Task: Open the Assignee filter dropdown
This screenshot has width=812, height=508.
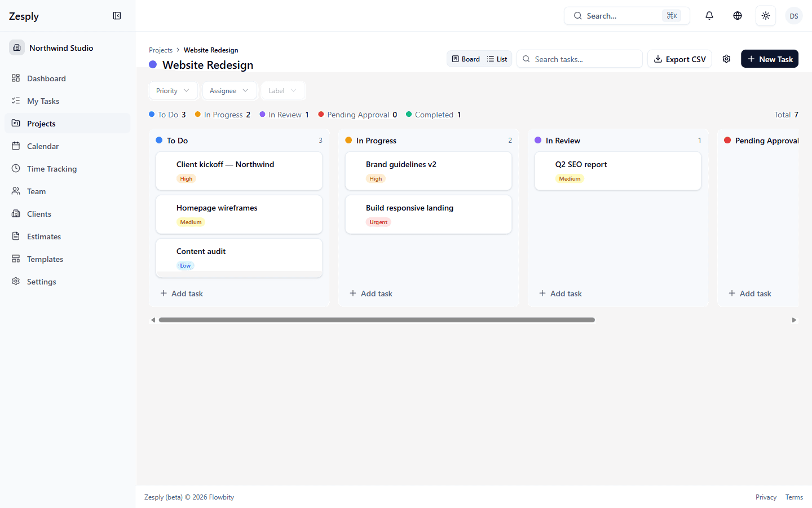Action: tap(230, 91)
